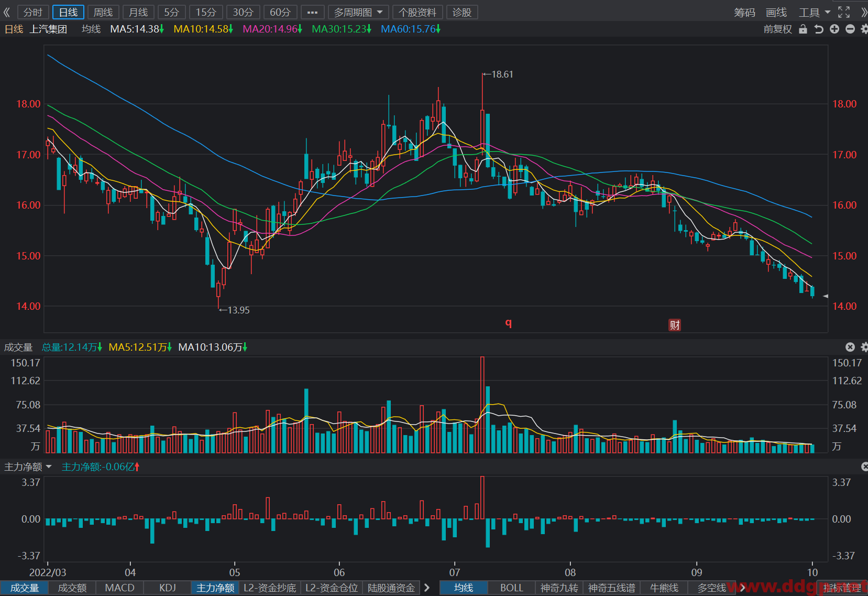The image size is (868, 596).
Task: Collapse left panel with double-chevron icon
Action: click(x=7, y=12)
